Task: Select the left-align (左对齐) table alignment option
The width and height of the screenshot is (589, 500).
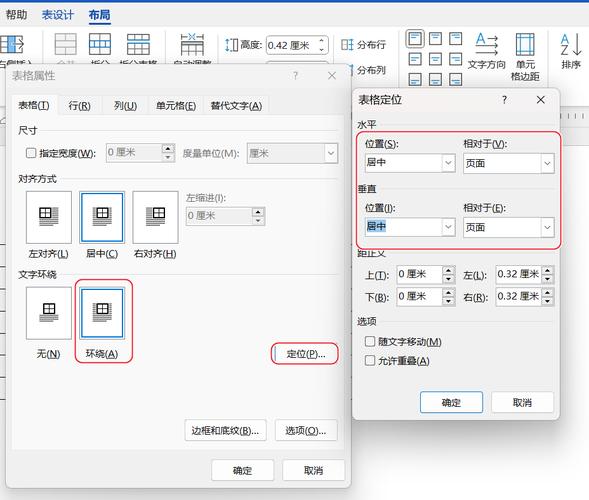Action: click(x=49, y=217)
